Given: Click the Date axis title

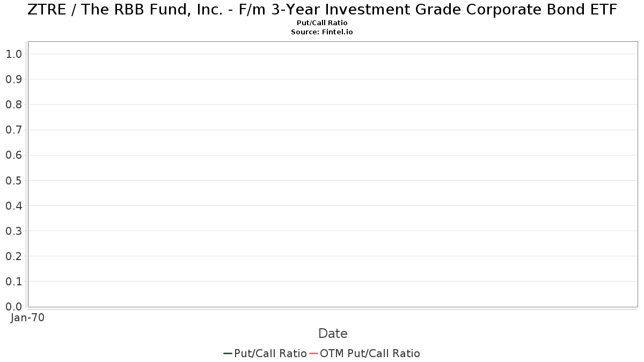Looking at the screenshot, I should [333, 334].
